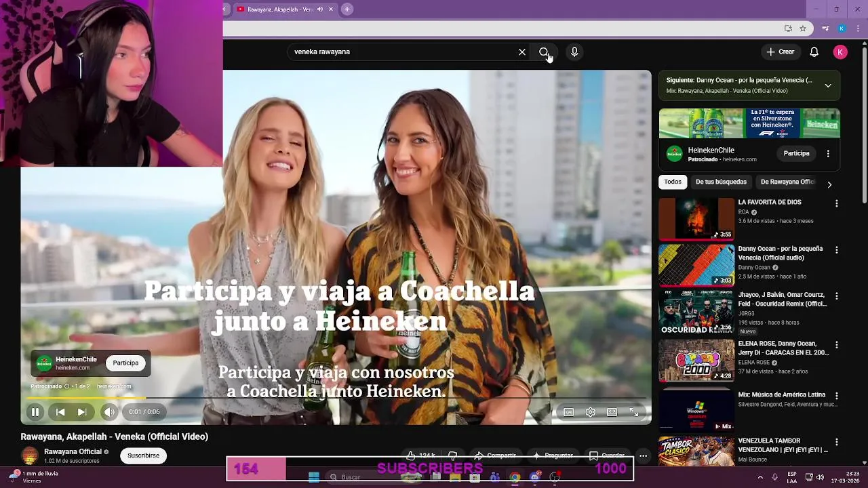The image size is (868, 488).
Task: Open the Chrome media controls icon
Action: 825,28
